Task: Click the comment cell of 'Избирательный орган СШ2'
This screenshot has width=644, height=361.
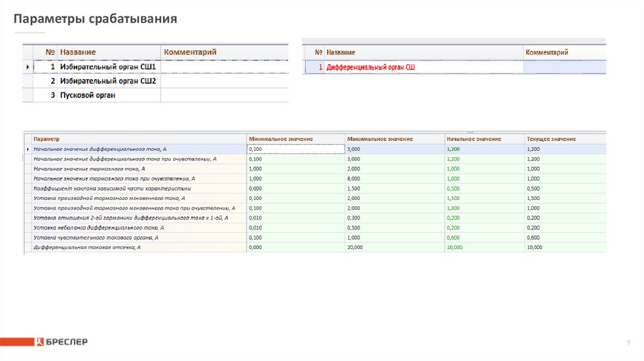Action: 225,81
